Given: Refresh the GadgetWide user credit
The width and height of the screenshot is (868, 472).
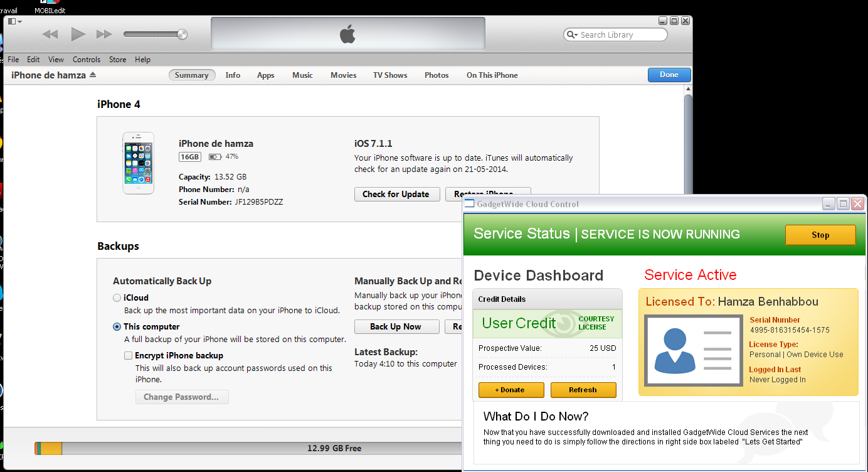Looking at the screenshot, I should (x=583, y=390).
